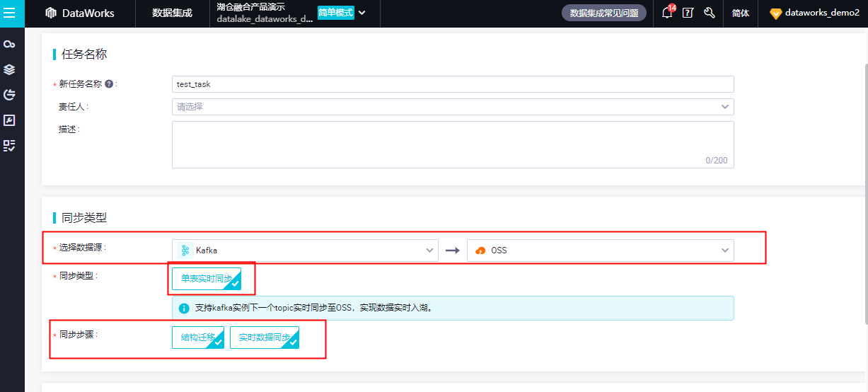Switch language via 简体
The width and height of the screenshot is (868, 392).
point(741,13)
